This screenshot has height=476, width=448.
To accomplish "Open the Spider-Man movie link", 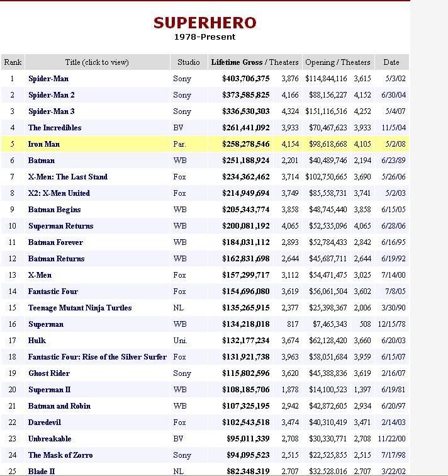I will (x=48, y=79).
